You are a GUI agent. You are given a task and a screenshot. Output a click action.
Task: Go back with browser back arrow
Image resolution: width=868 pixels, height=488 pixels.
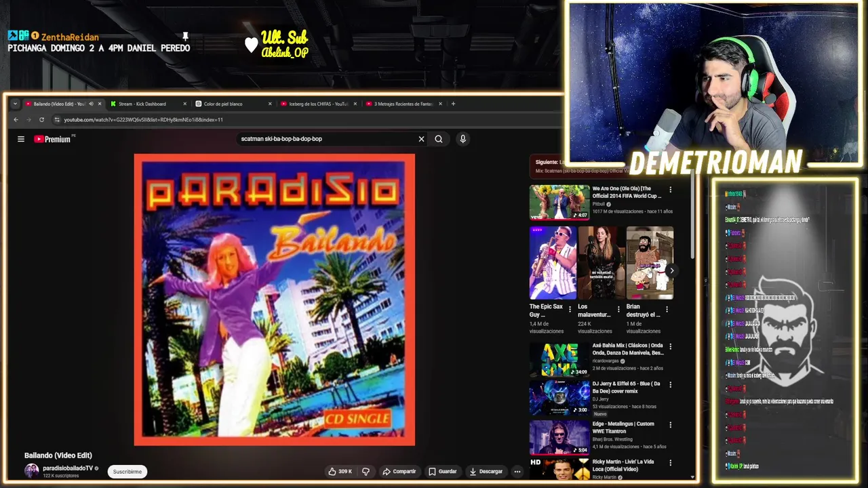click(16, 120)
